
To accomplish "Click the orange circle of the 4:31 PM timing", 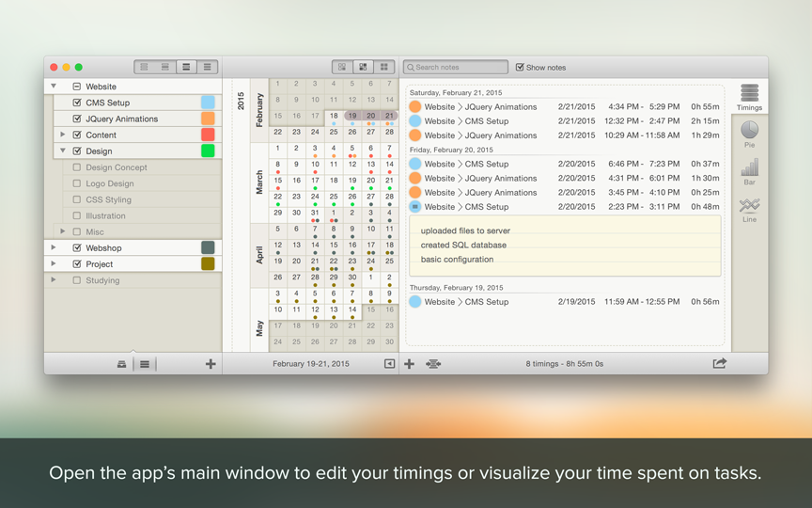I will pyautogui.click(x=414, y=178).
